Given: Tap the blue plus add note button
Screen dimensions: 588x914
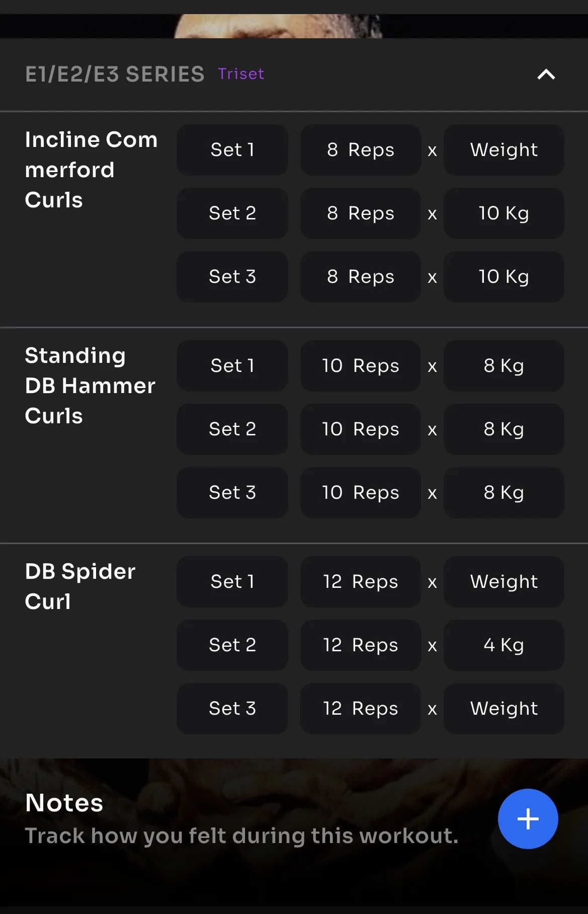Looking at the screenshot, I should (528, 819).
